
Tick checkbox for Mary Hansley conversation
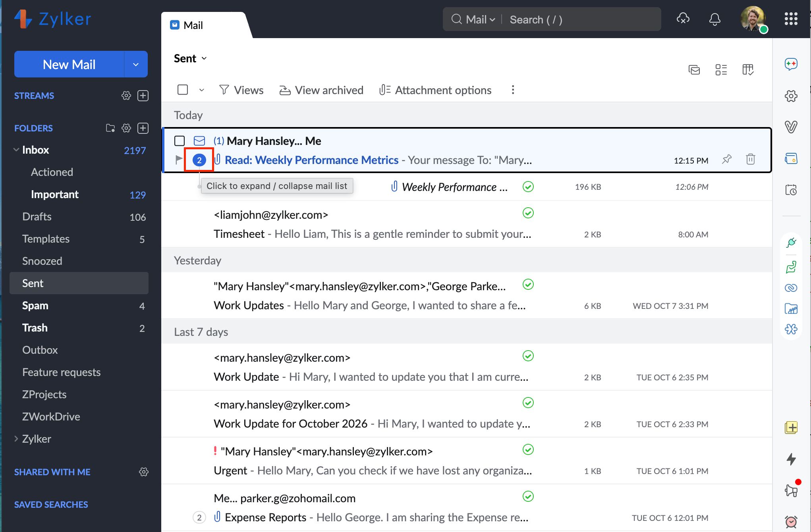tap(180, 141)
